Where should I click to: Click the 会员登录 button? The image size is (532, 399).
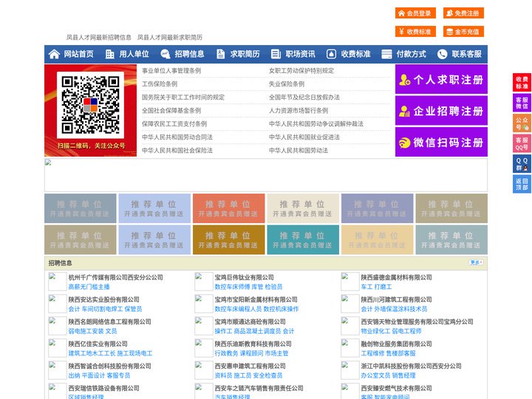(x=415, y=13)
